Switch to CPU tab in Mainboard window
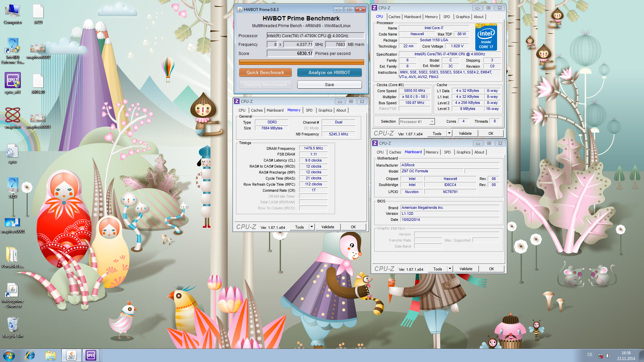Image resolution: width=644 pixels, height=362 pixels. [380, 152]
